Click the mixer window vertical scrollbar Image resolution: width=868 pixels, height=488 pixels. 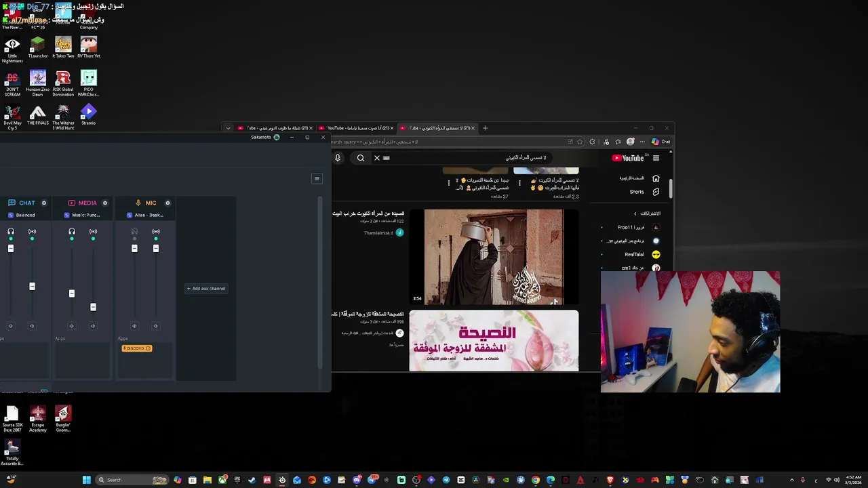pyautogui.click(x=319, y=281)
